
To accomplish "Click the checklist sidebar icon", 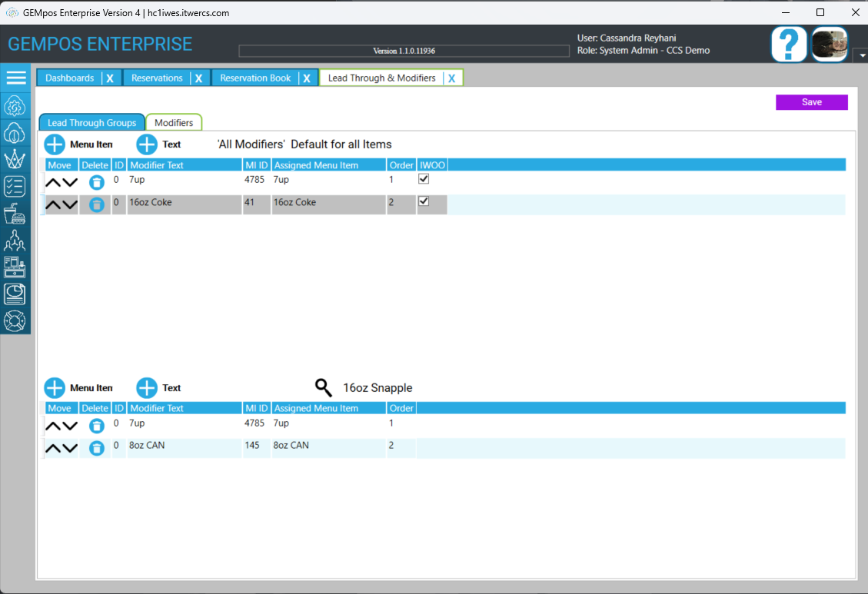I will point(15,186).
